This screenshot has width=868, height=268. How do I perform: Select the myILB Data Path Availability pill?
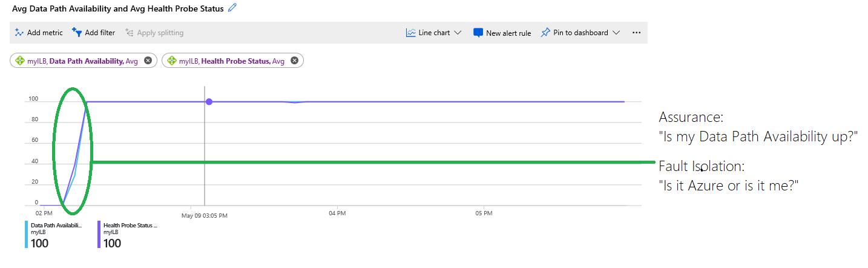pyautogui.click(x=83, y=61)
